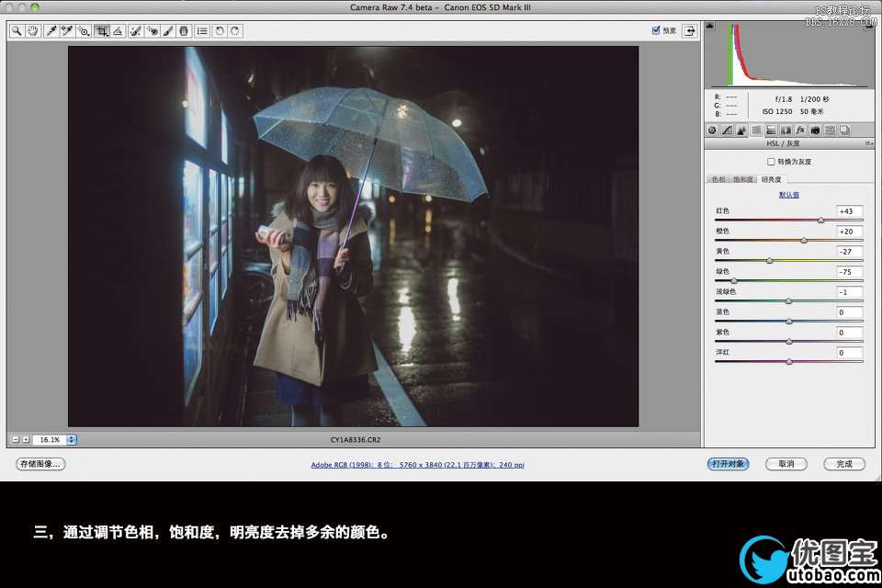
Task: Click the 浅绿色 aqua luminance slider handle
Action: click(788, 301)
